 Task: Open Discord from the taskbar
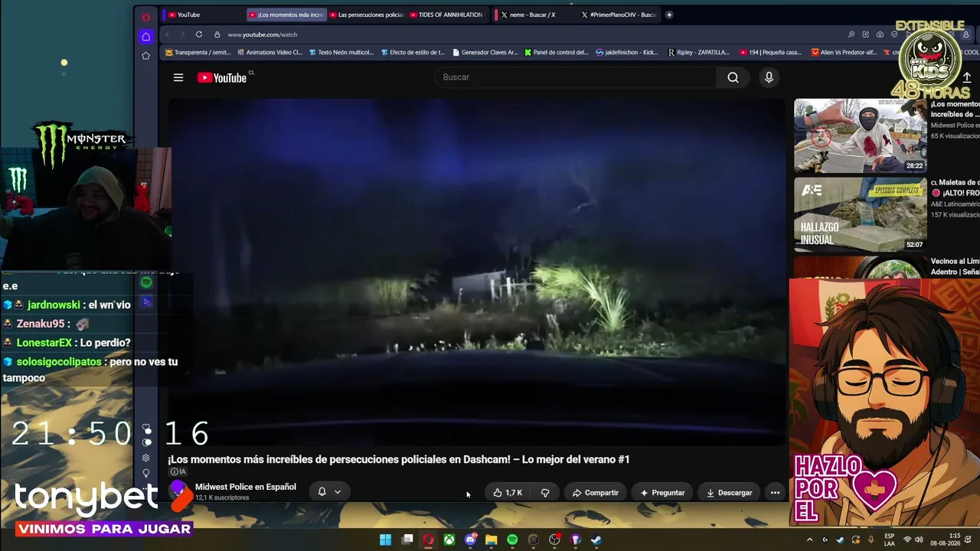(470, 540)
